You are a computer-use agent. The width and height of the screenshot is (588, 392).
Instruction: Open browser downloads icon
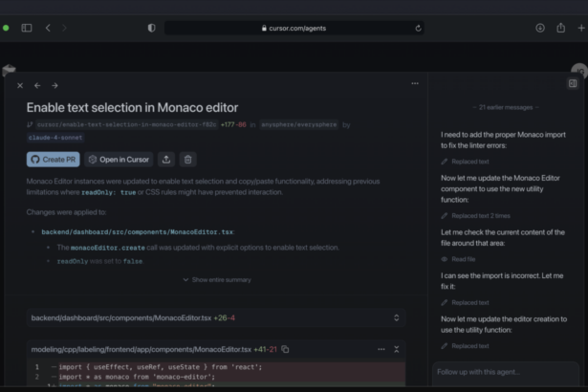[540, 28]
